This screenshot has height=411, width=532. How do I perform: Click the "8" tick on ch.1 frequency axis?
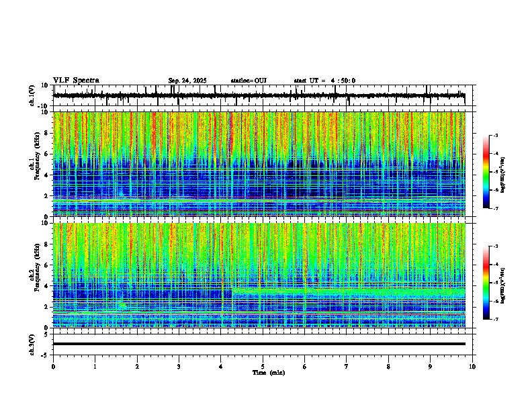(48, 133)
